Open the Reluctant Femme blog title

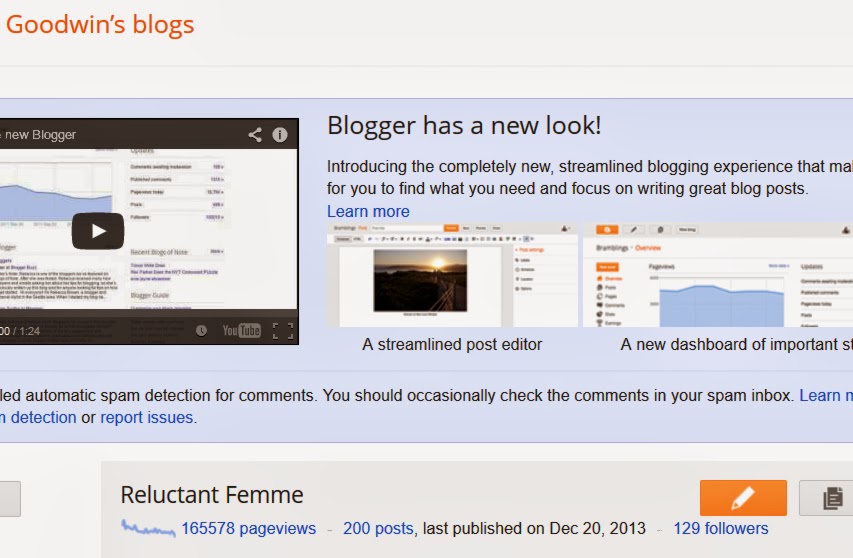click(x=212, y=495)
